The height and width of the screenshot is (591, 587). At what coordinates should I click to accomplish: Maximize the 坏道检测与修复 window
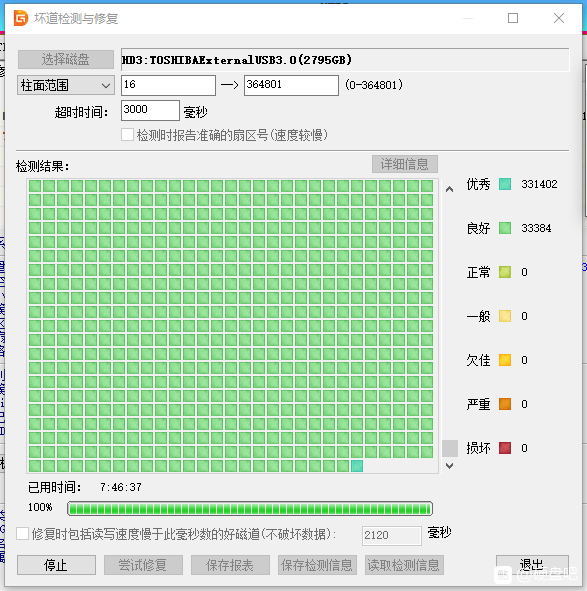pyautogui.click(x=513, y=18)
